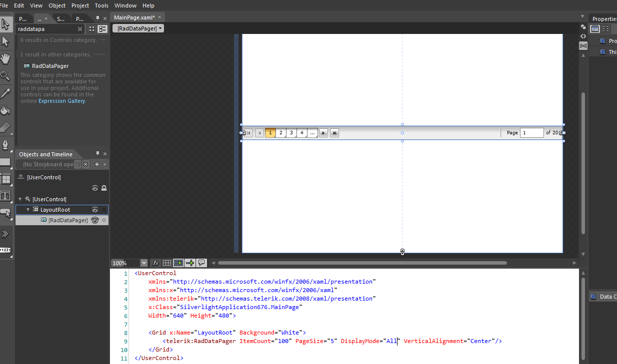
Task: Open the Assets chevron in toolbar
Action: click(5, 234)
